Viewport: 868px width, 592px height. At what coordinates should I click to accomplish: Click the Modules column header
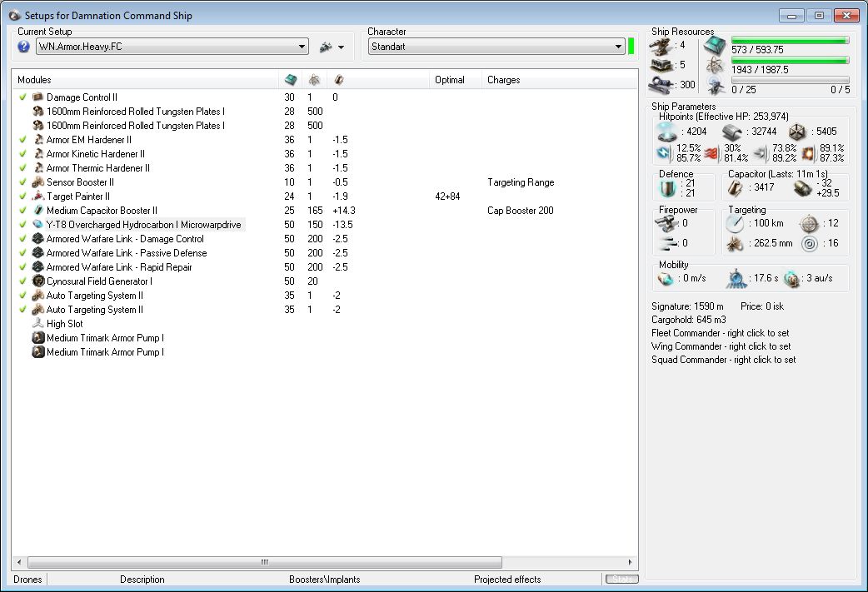[34, 80]
